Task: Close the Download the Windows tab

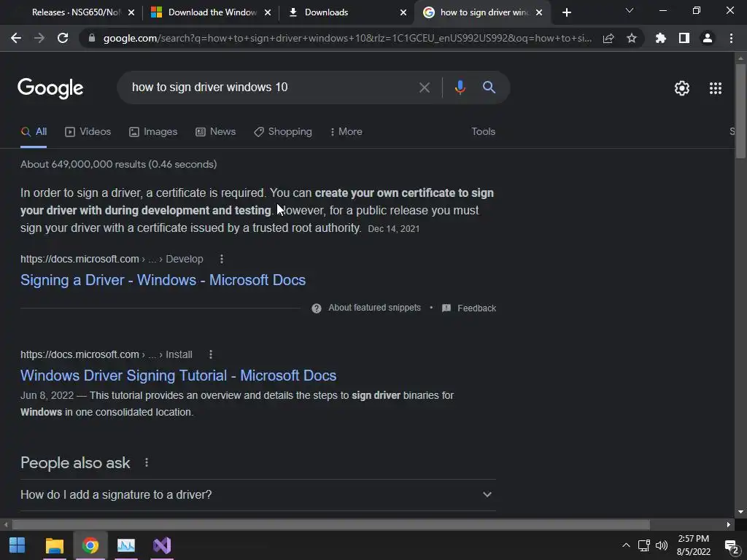Action: [268, 12]
